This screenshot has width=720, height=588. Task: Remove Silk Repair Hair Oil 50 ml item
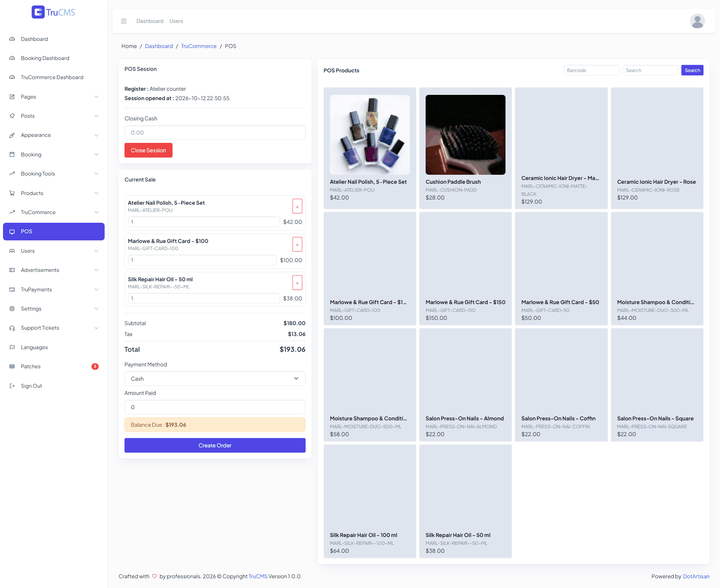pos(297,283)
